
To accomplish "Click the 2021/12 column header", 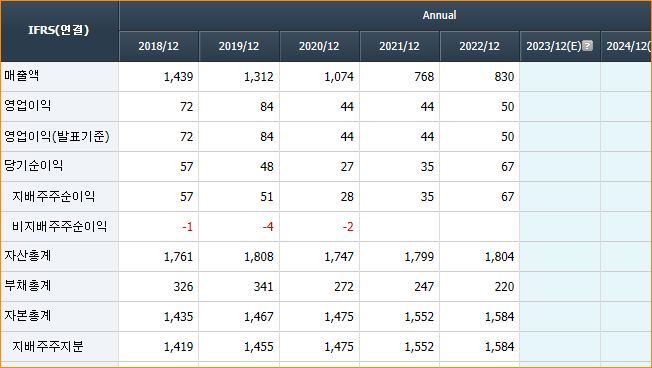I will 399,46.
